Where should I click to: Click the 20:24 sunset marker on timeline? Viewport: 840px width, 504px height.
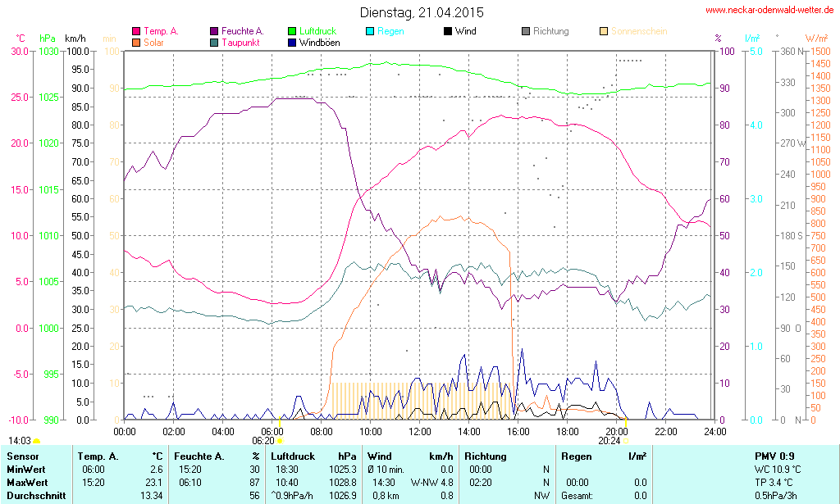point(625,441)
